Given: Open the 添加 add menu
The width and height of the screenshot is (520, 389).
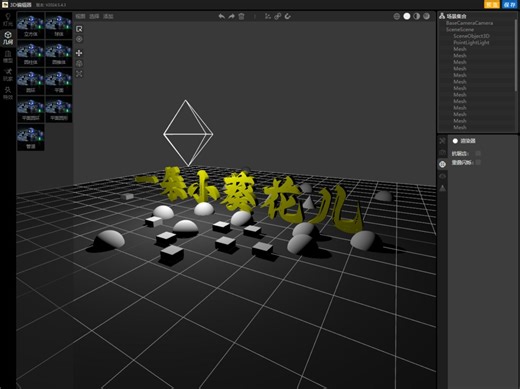Looking at the screenshot, I should pos(108,16).
